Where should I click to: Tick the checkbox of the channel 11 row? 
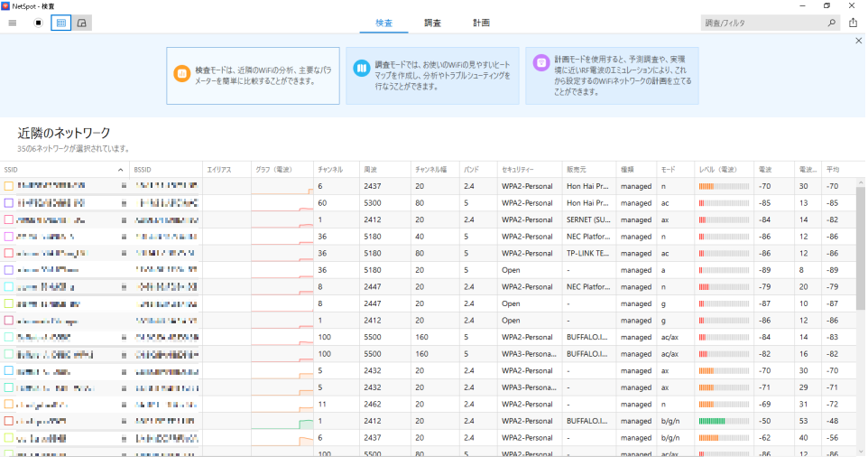point(9,405)
